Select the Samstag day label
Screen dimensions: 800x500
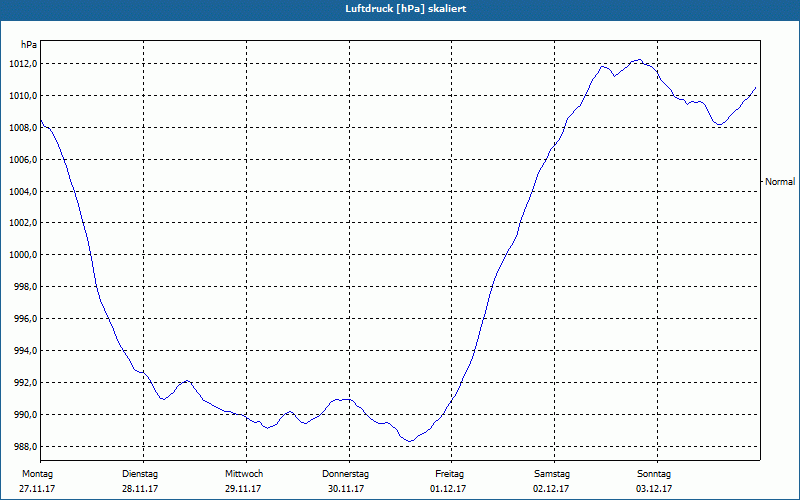(552, 474)
